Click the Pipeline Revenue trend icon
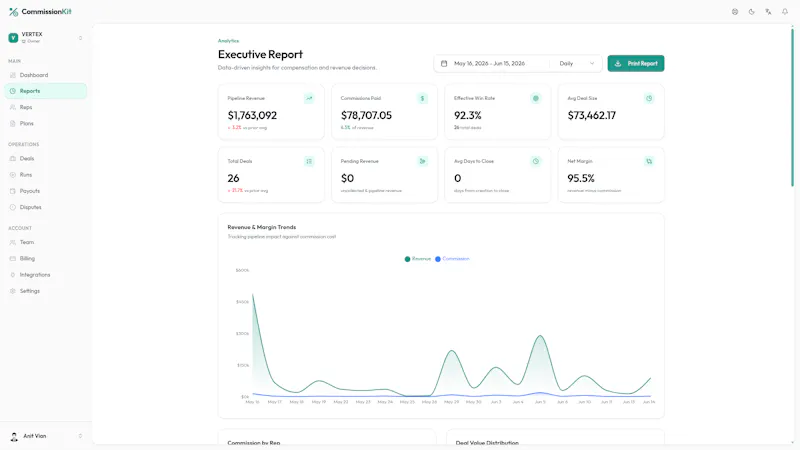Viewport: 800px width, 450px height. tap(309, 98)
